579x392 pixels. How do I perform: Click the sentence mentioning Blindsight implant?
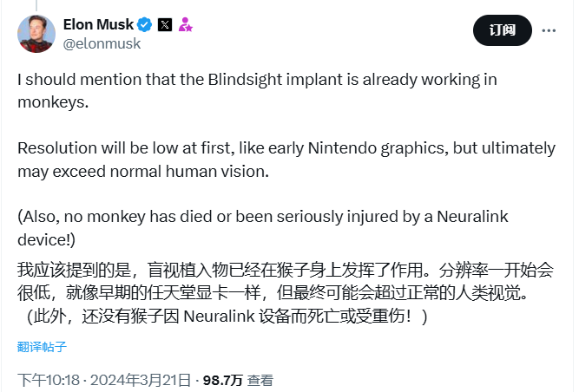(x=257, y=91)
